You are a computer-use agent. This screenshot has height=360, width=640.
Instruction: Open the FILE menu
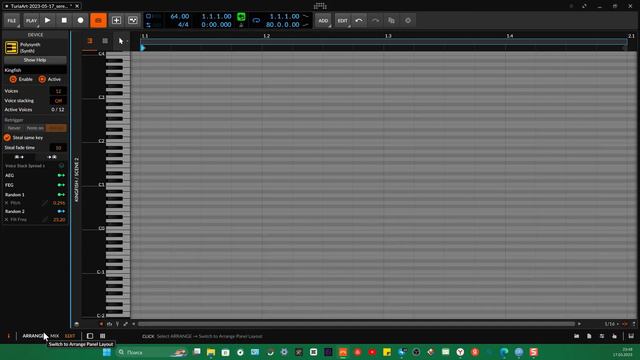[x=11, y=20]
